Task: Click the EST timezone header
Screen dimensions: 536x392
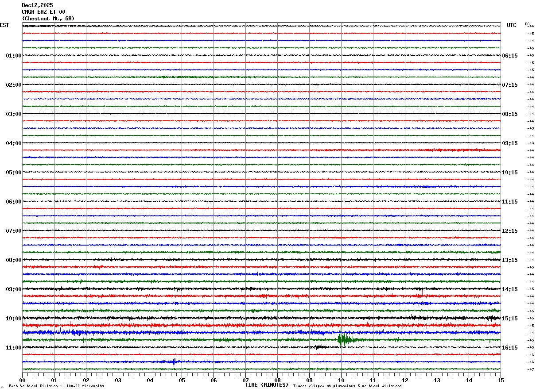Action: 4,25
